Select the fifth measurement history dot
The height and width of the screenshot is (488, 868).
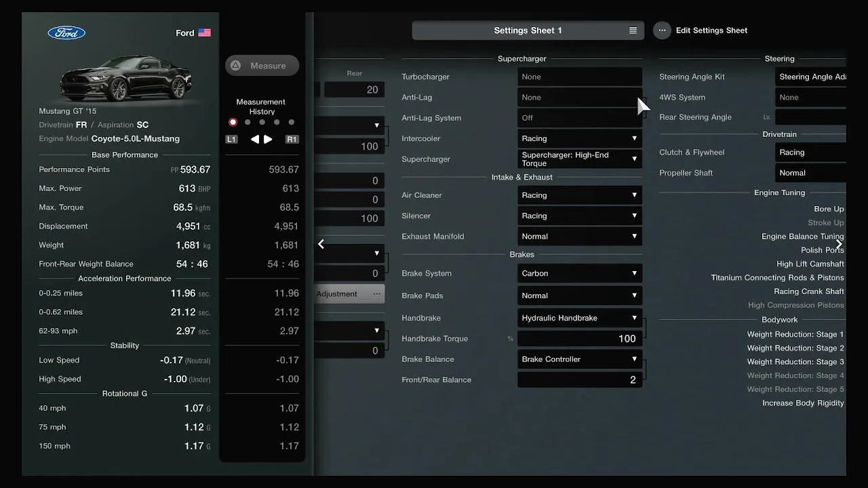292,122
